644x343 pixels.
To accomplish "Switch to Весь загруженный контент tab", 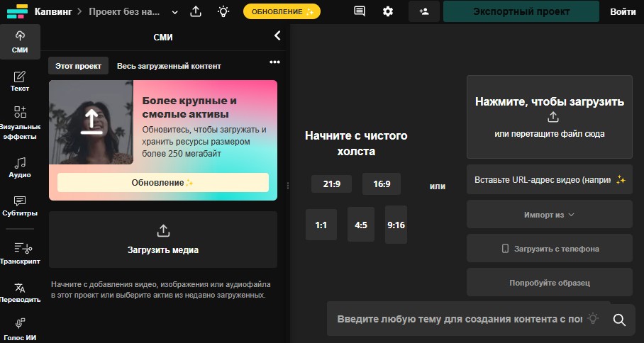I will (169, 66).
